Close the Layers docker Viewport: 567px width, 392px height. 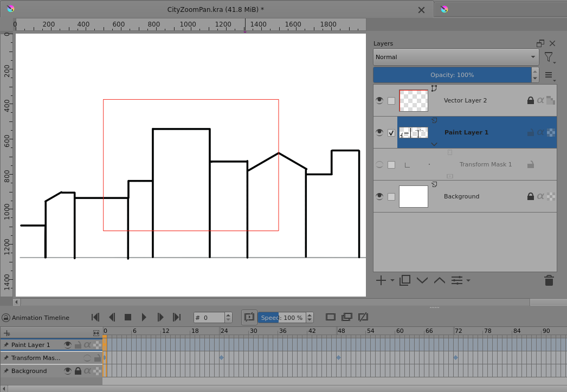552,43
